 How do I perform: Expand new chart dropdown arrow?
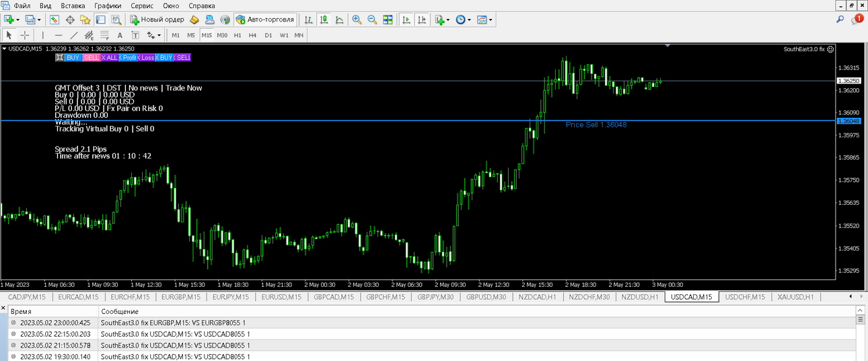[20, 20]
